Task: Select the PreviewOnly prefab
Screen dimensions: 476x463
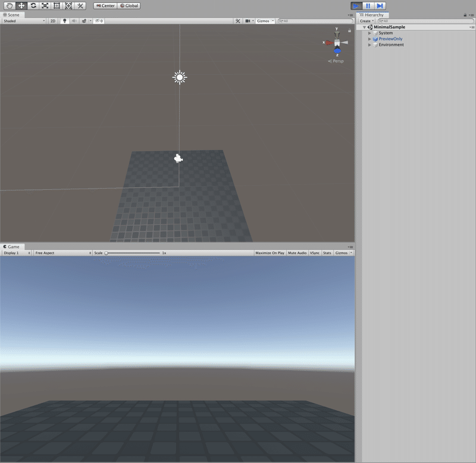Action: click(390, 39)
